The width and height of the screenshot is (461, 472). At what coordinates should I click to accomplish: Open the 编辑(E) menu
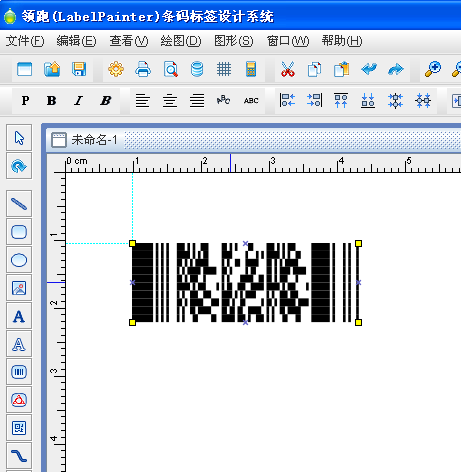tap(76, 41)
